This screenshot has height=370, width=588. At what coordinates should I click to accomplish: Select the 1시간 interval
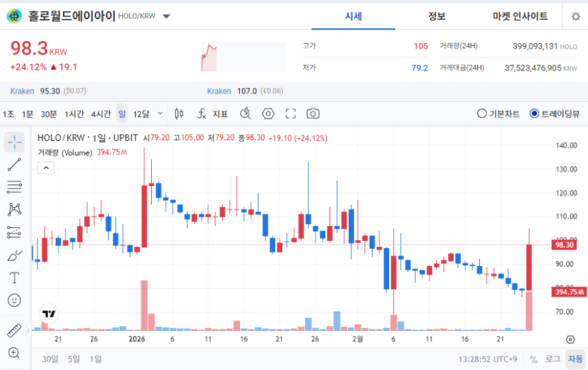[x=75, y=114]
